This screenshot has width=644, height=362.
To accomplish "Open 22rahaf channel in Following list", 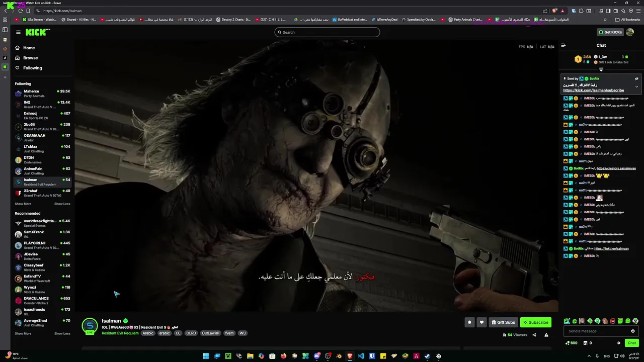I will 42,193.
